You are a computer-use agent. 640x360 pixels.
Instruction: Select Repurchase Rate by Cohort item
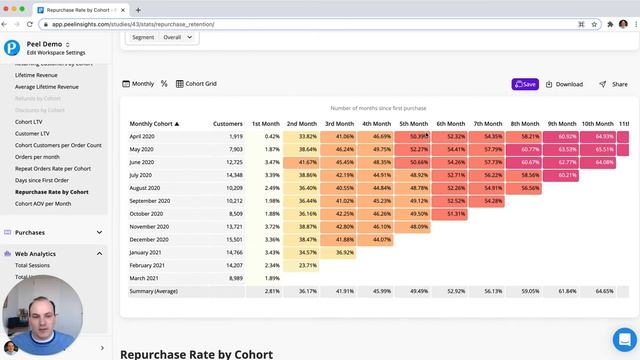pyautogui.click(x=51, y=192)
